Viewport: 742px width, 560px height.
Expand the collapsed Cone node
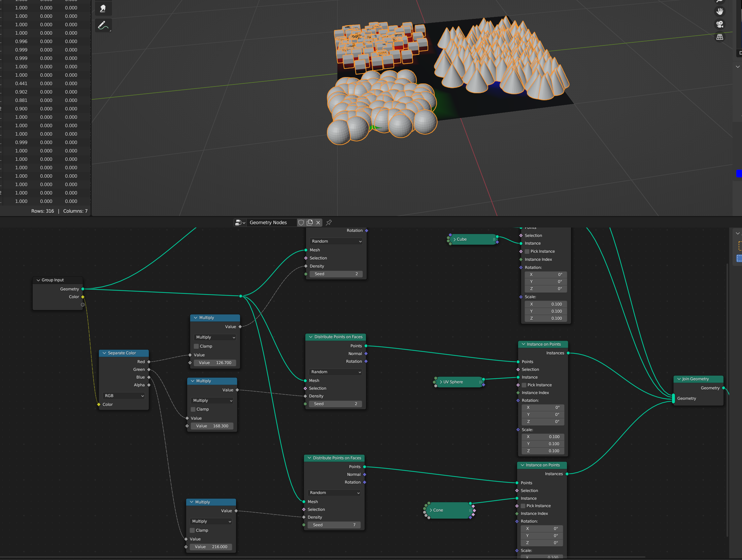coord(431,510)
